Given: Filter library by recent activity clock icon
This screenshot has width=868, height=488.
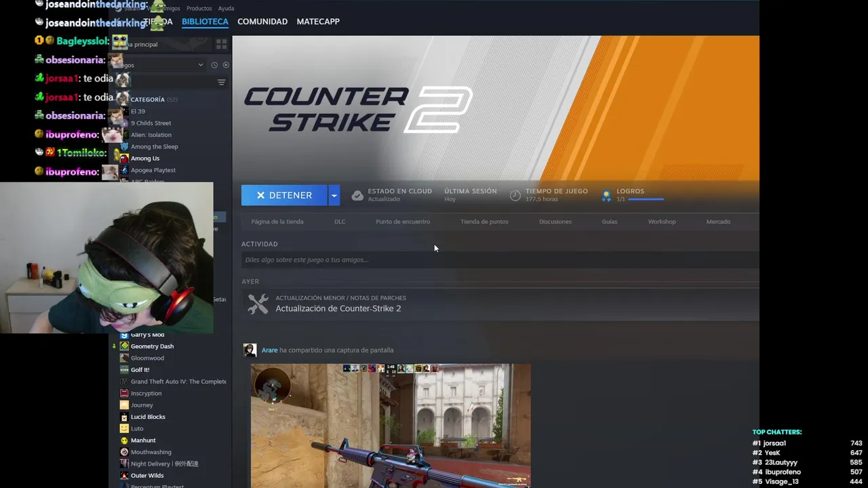Looking at the screenshot, I should coord(214,65).
